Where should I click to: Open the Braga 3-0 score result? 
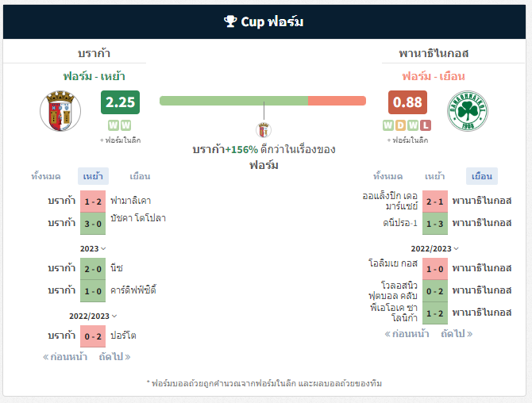point(93,224)
